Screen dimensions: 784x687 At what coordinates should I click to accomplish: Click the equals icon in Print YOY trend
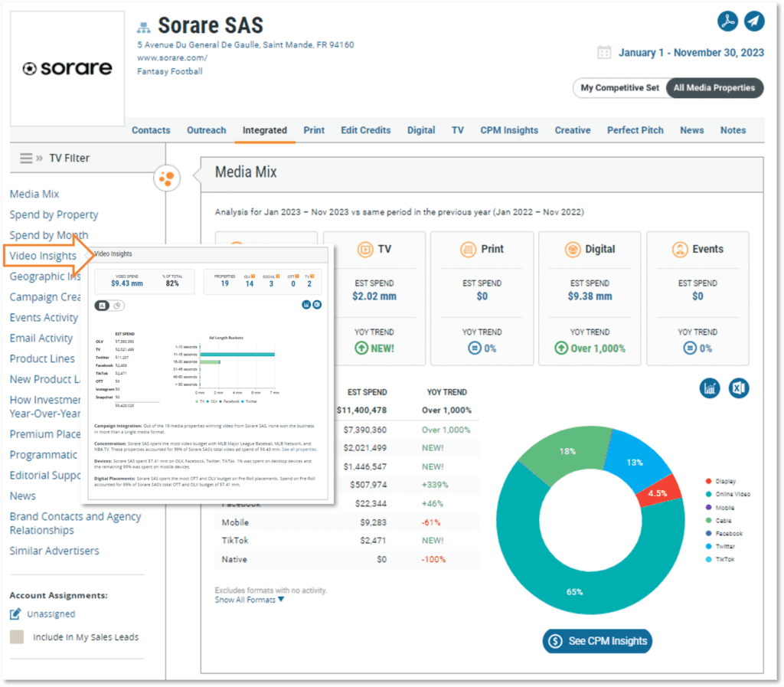475,348
